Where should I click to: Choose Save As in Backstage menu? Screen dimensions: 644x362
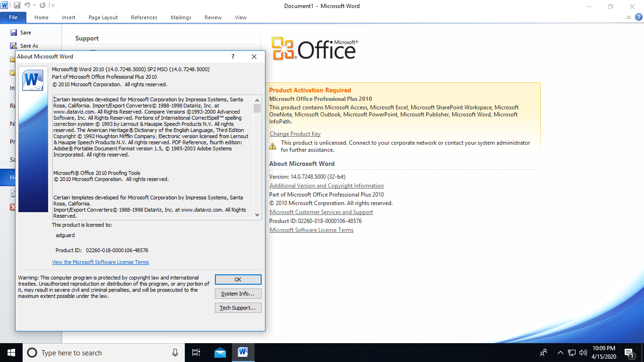pos(25,46)
